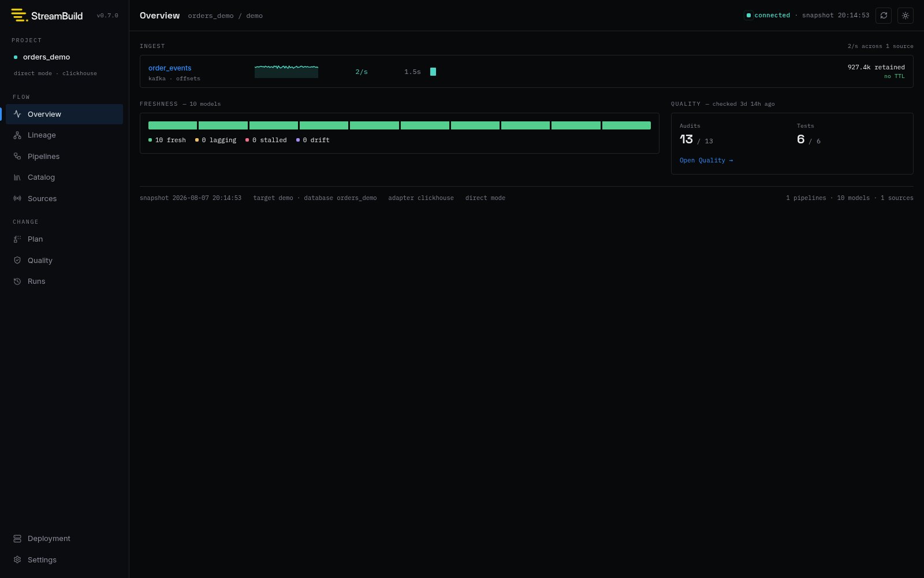Image resolution: width=924 pixels, height=578 pixels.
Task: Click the Settings gear icon
Action: click(17, 560)
